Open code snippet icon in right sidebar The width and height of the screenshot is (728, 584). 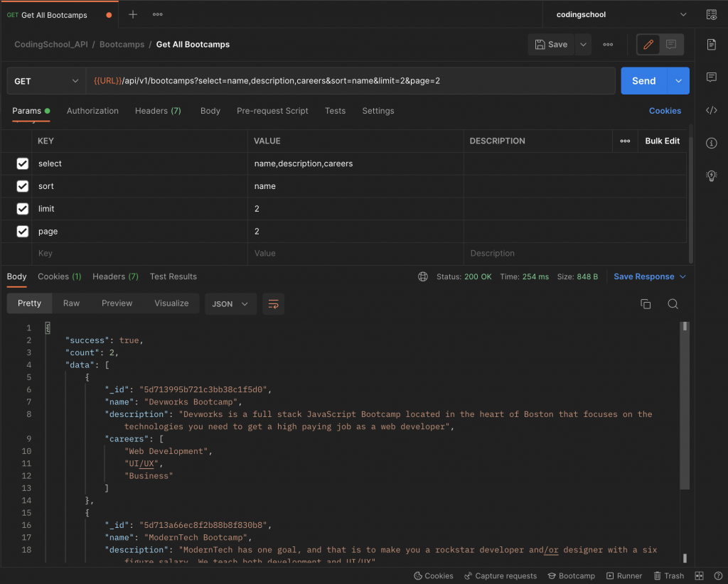tap(711, 110)
